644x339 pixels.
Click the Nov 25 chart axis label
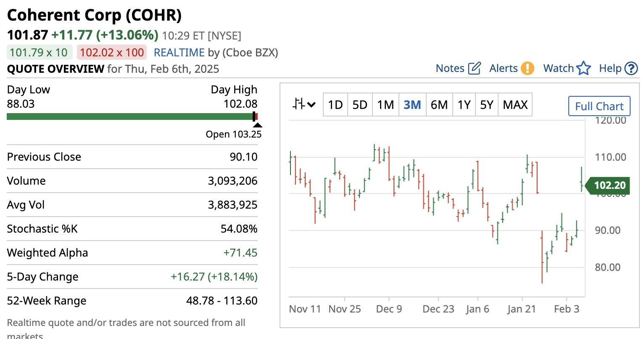coord(345,309)
